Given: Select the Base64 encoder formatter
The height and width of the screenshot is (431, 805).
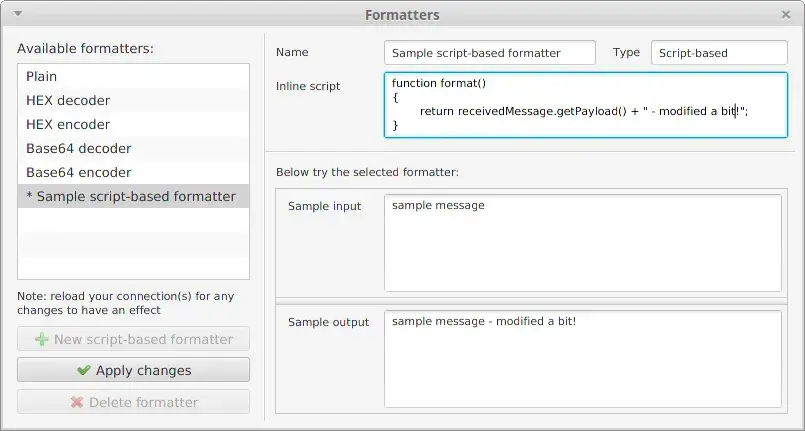Looking at the screenshot, I should coord(133,172).
